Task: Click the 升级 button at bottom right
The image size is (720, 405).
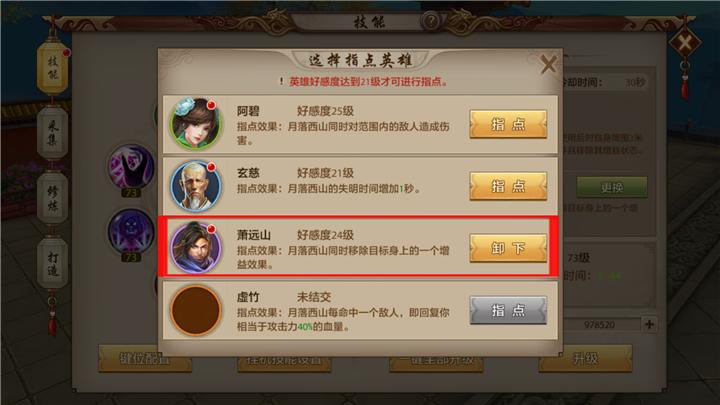Action: (x=585, y=358)
